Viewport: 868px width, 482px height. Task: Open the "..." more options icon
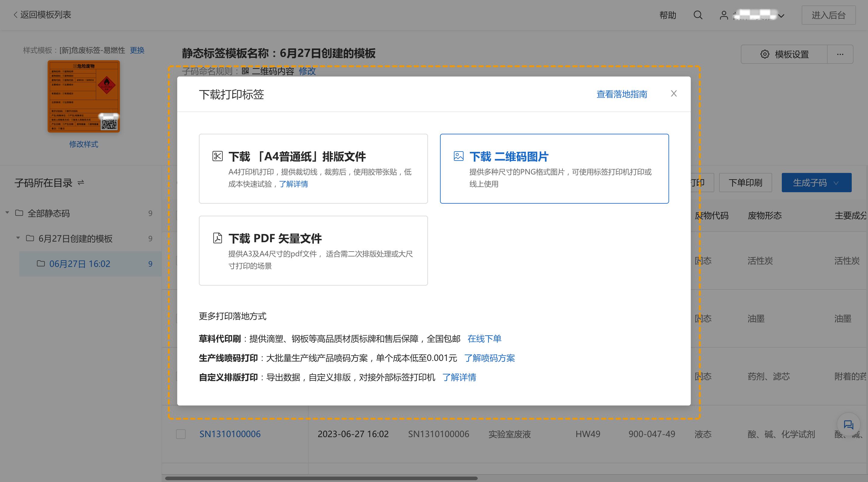(840, 54)
